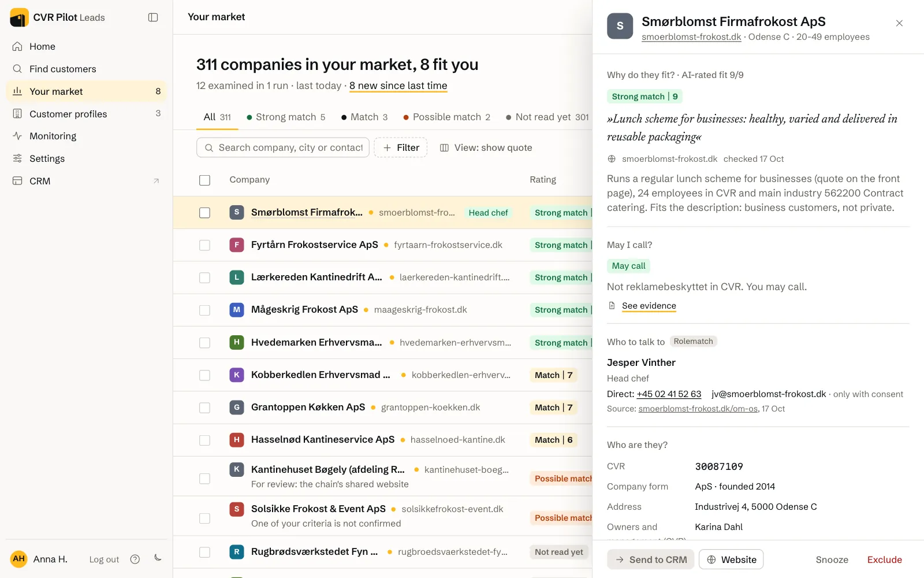Screen dimensions: 924x578
Task: Focus the Search company, city or contact field
Action: 283,147
